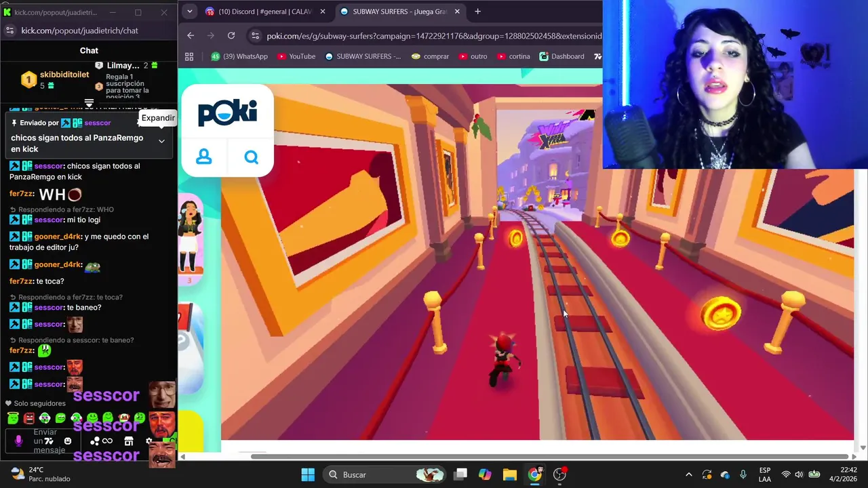Open OBS Studio from the taskbar
868x488 pixels.
pos(560,474)
